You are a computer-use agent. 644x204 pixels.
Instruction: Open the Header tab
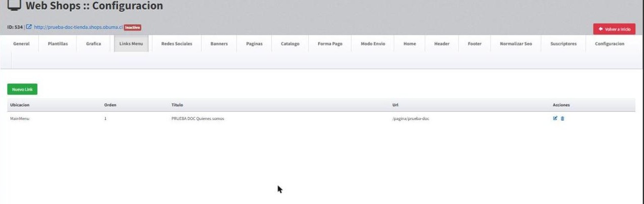441,44
